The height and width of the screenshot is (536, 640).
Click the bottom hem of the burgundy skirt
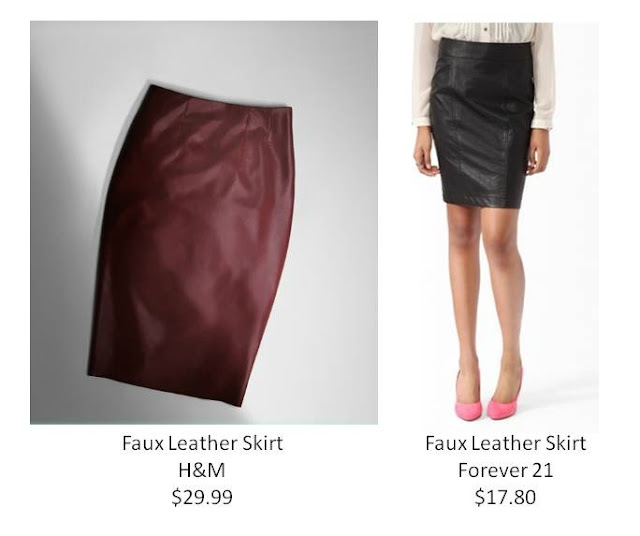165,388
